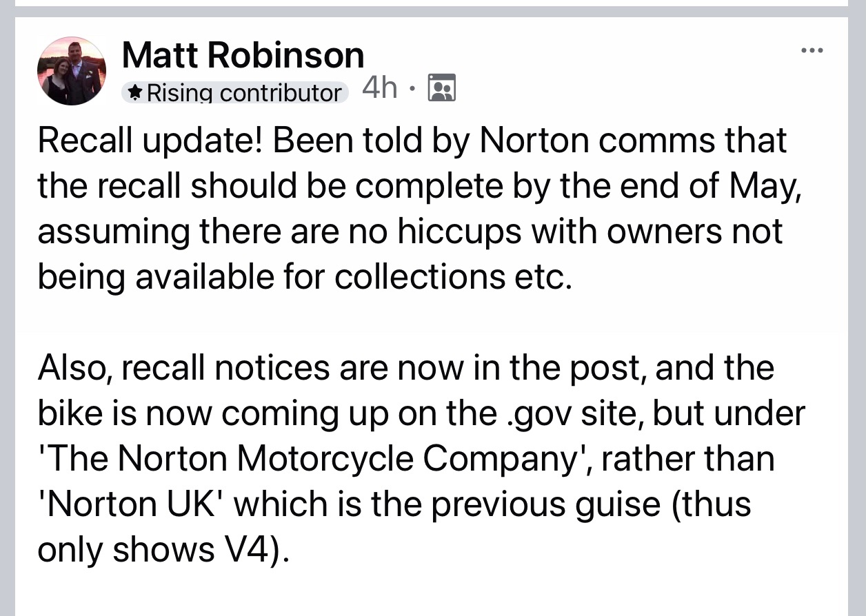Click the 'Recall update!' opening text
The image size is (866, 616).
coord(150,141)
